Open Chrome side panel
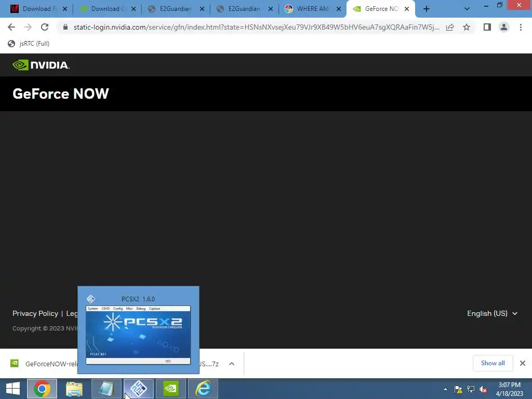Image resolution: width=532 pixels, height=399 pixels. coord(487,27)
